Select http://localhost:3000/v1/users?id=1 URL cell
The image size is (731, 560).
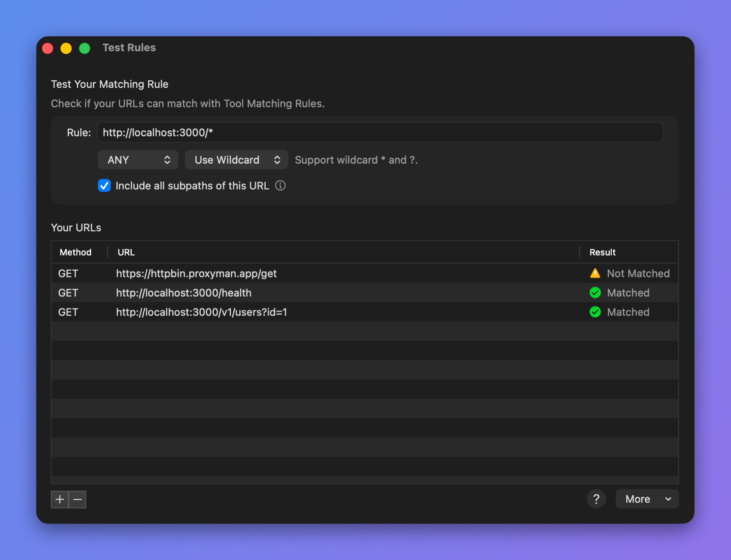click(x=201, y=312)
